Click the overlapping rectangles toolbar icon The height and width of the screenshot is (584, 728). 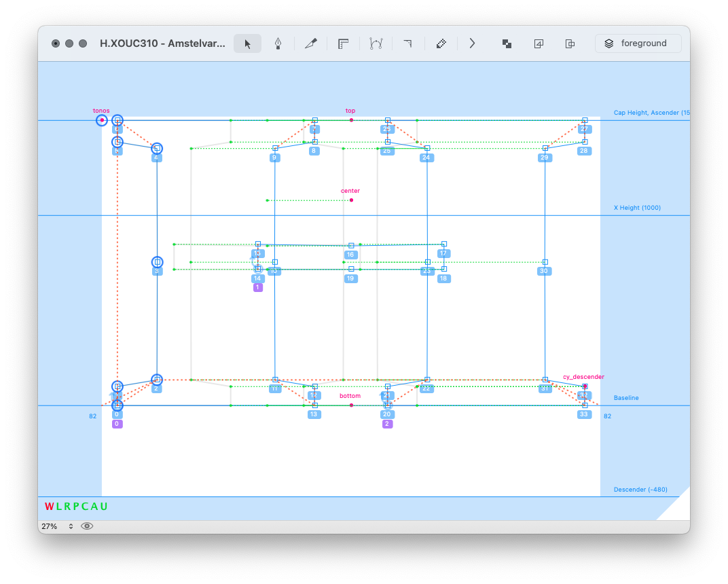tap(570, 43)
